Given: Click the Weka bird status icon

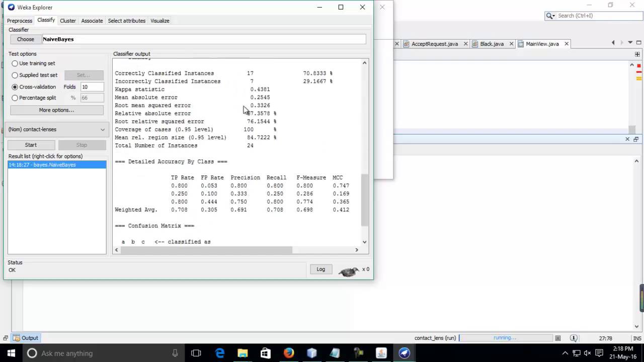Looking at the screenshot, I should [349, 271].
